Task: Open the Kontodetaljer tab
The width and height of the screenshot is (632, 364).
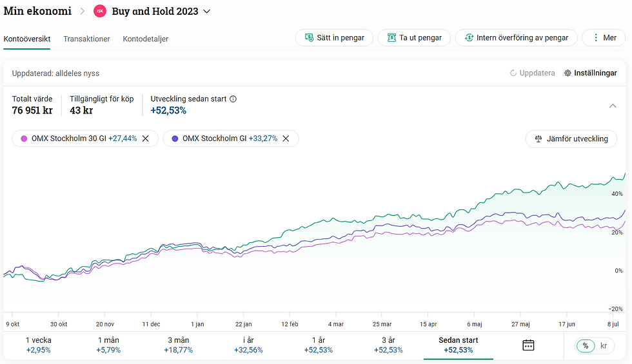Action: tap(146, 39)
